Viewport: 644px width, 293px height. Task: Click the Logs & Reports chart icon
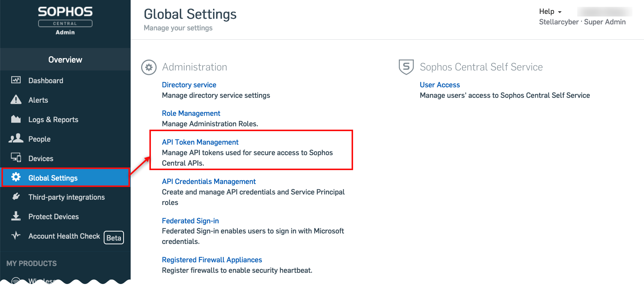[x=16, y=119]
